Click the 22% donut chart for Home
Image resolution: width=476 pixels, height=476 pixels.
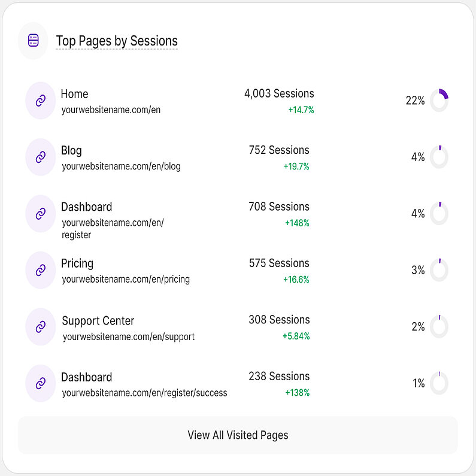(x=439, y=101)
